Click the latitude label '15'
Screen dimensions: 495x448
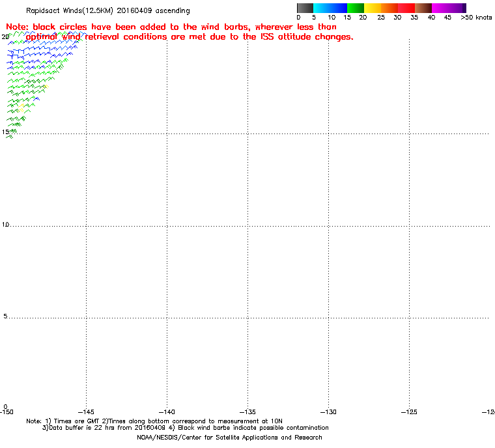tap(5, 132)
